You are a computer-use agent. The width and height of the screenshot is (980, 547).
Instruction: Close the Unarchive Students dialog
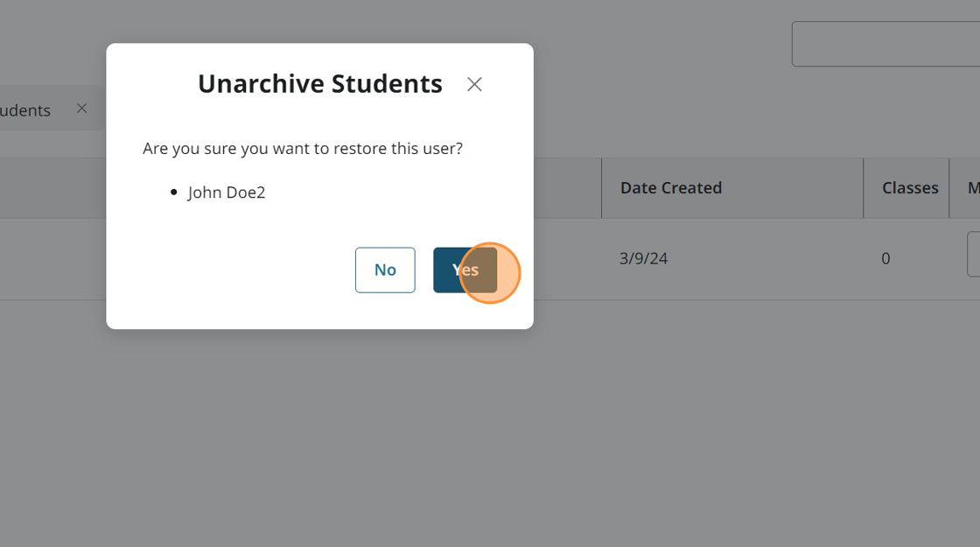coord(474,84)
